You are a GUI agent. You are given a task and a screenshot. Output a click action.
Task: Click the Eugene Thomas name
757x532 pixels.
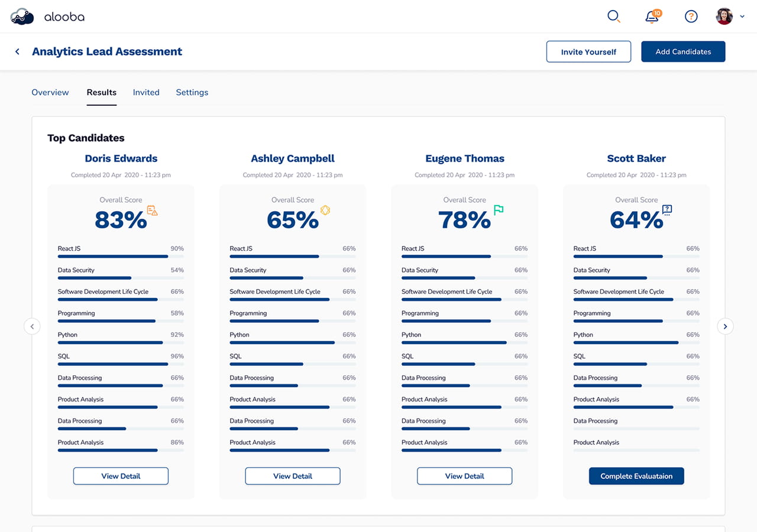[x=465, y=158]
